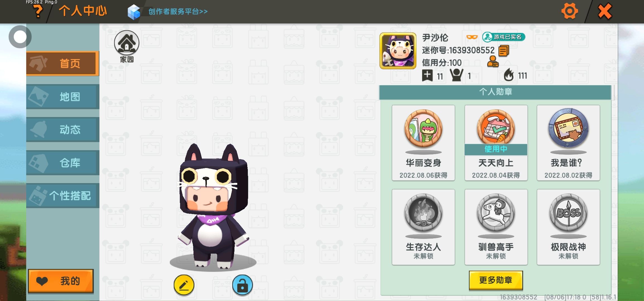
Task: Open the 创作者服务平台 link
Action: click(178, 11)
